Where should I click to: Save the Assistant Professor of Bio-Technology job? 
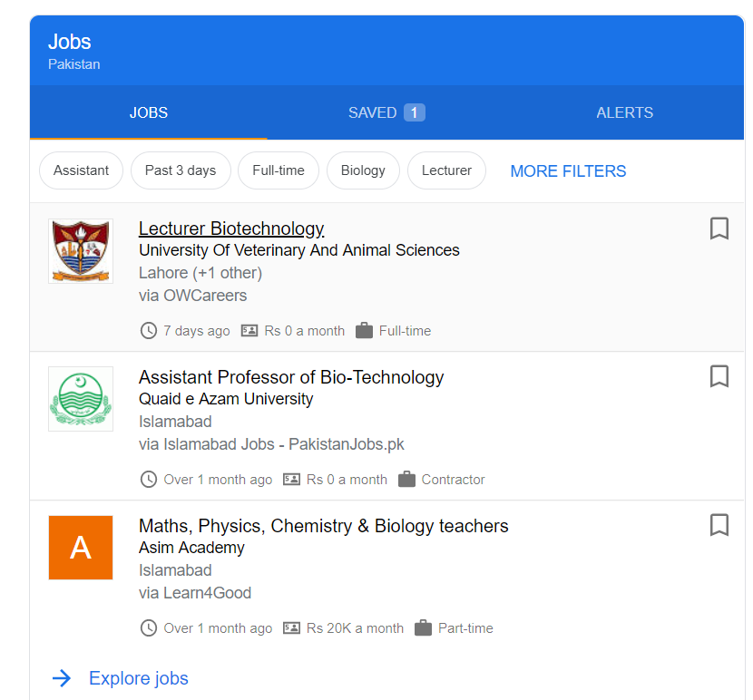(x=719, y=376)
